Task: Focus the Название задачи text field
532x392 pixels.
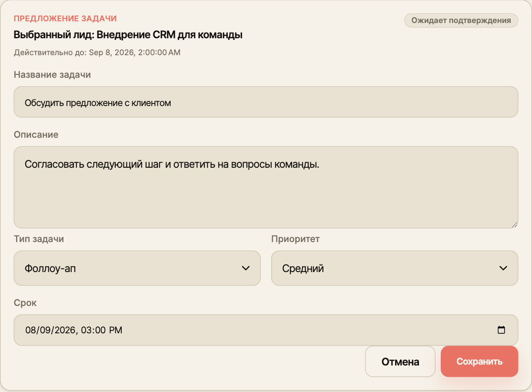Action: click(266, 102)
